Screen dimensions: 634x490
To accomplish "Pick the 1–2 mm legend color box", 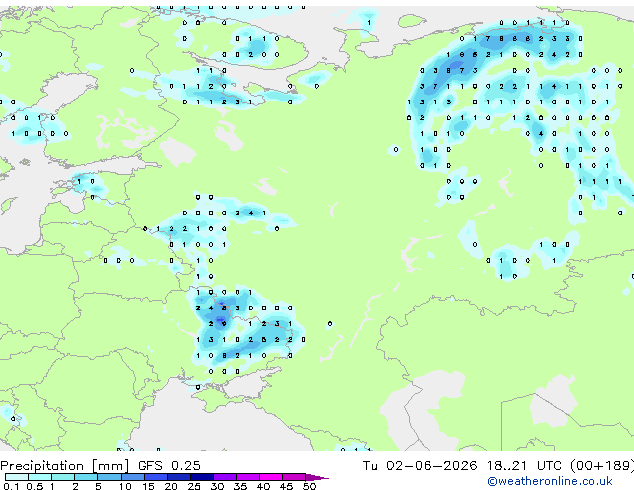I will (x=63, y=477).
